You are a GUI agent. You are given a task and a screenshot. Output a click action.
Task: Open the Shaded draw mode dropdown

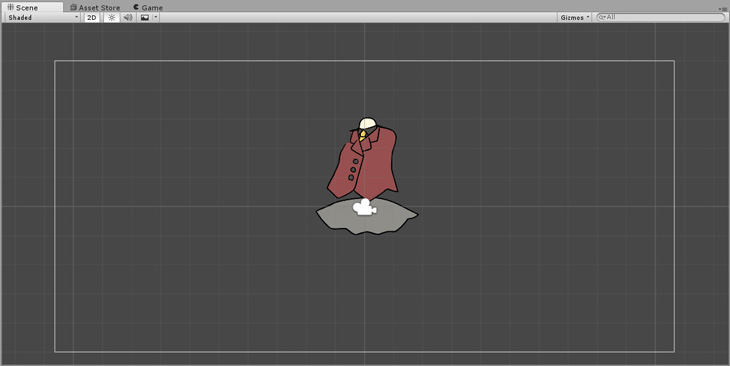coord(43,18)
